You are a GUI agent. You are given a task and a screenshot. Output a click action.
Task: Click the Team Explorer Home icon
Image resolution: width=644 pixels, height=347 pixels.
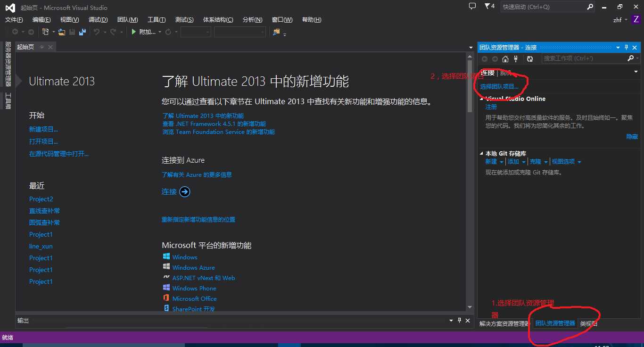505,59
